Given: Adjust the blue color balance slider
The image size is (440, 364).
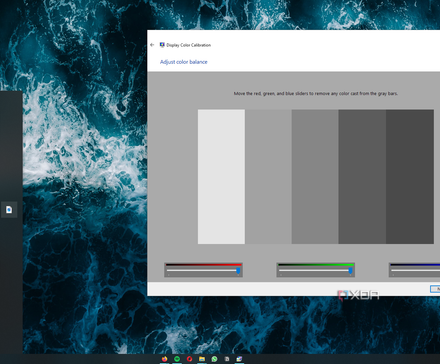Looking at the screenshot, I should coord(414,270).
